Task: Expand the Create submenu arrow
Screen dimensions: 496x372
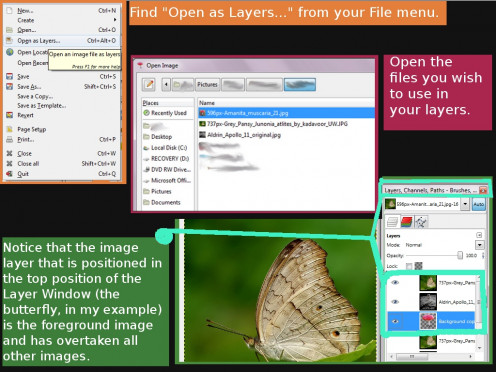Action: pyautogui.click(x=115, y=20)
